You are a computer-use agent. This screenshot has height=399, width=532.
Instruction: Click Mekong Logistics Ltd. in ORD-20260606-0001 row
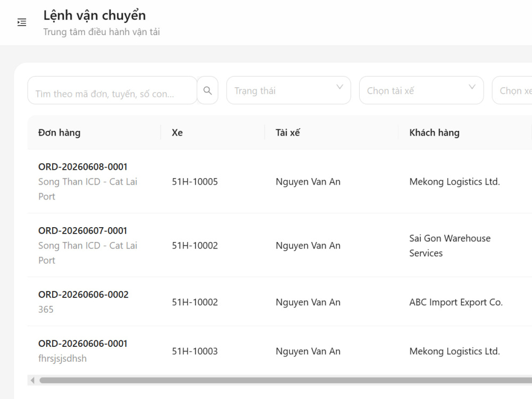point(455,352)
